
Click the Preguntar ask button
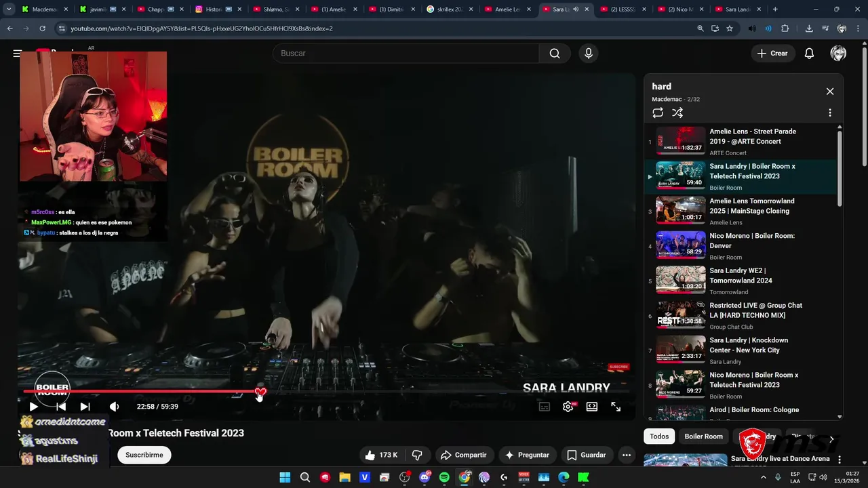(527, 455)
